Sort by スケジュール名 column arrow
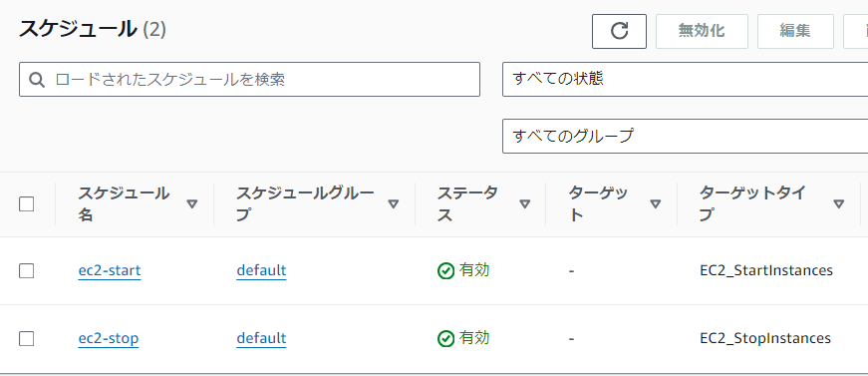This screenshot has width=868, height=376. click(x=192, y=204)
